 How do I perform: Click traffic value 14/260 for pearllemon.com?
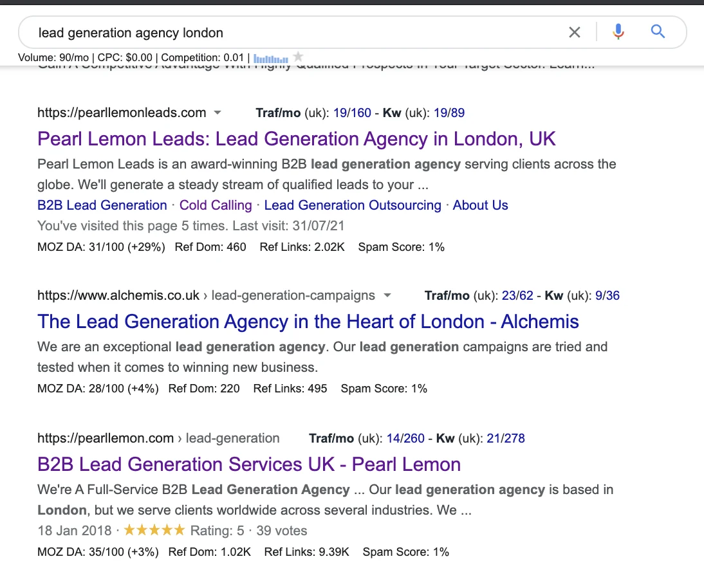(x=405, y=438)
